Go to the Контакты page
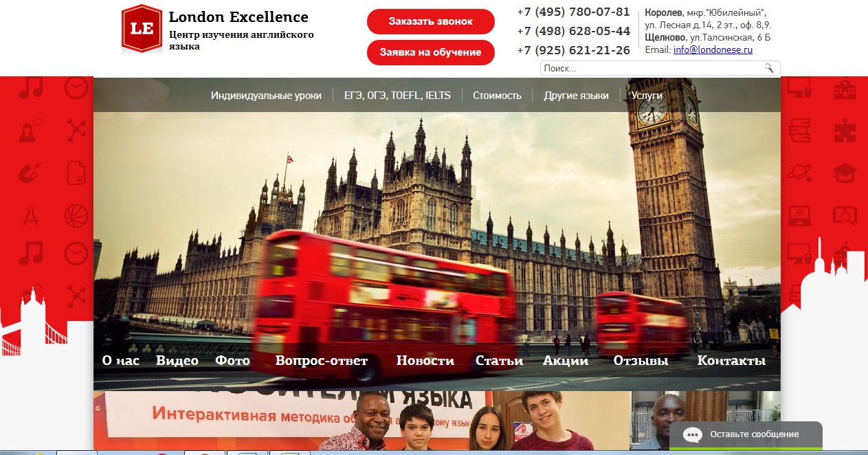This screenshot has height=455, width=868. [x=731, y=361]
